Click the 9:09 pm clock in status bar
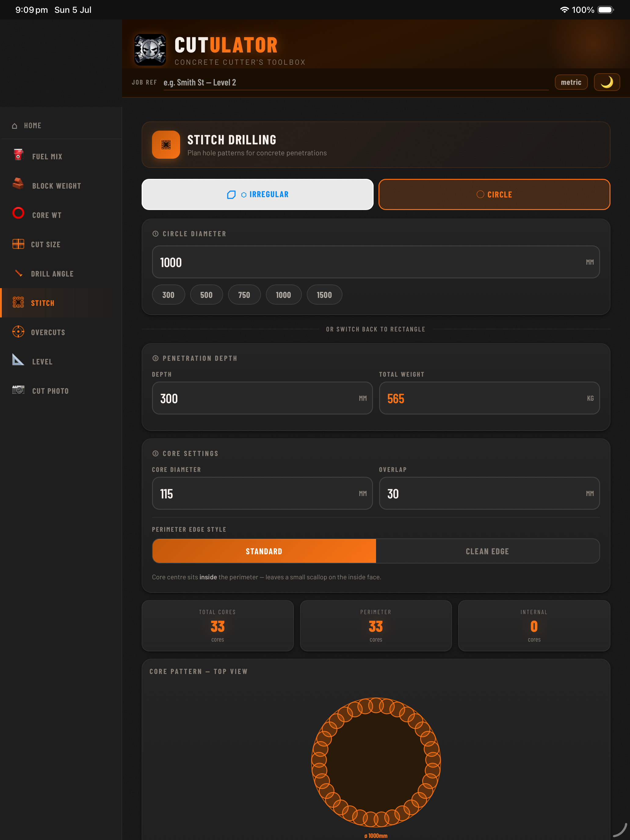 [x=31, y=10]
